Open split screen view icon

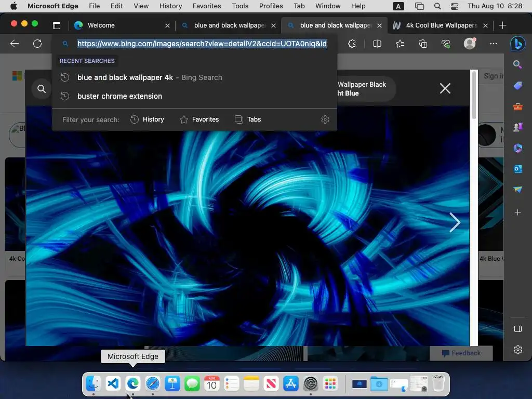(x=377, y=44)
